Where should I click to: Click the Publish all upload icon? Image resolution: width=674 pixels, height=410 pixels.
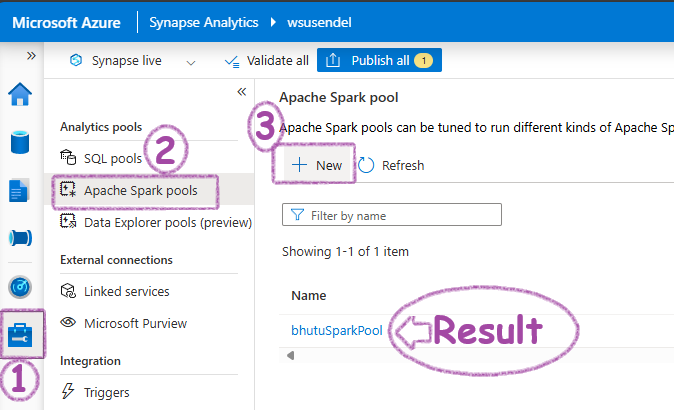click(333, 60)
